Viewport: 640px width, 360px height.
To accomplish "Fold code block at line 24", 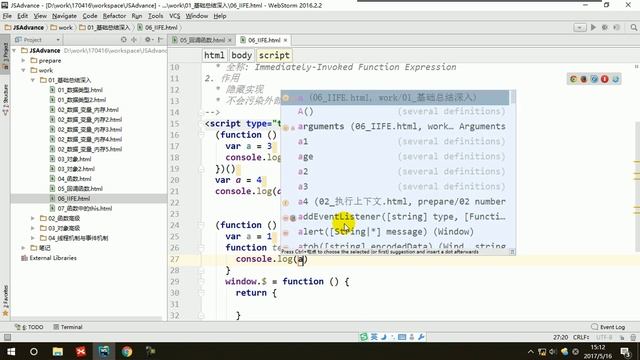I will click(x=201, y=225).
